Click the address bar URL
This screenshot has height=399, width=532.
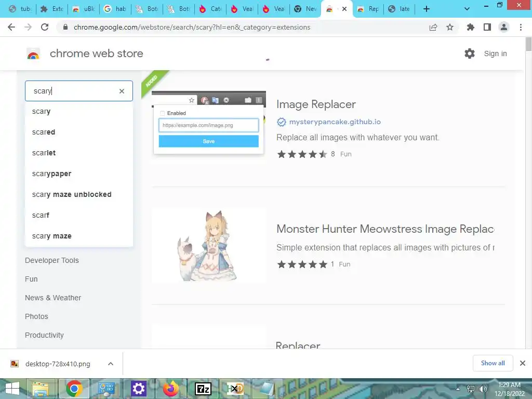[x=192, y=27]
